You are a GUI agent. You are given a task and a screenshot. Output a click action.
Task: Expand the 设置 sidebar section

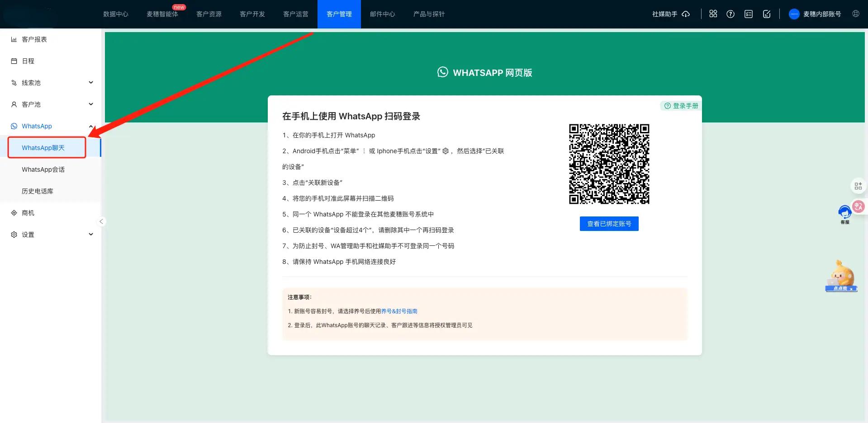pyautogui.click(x=90, y=235)
